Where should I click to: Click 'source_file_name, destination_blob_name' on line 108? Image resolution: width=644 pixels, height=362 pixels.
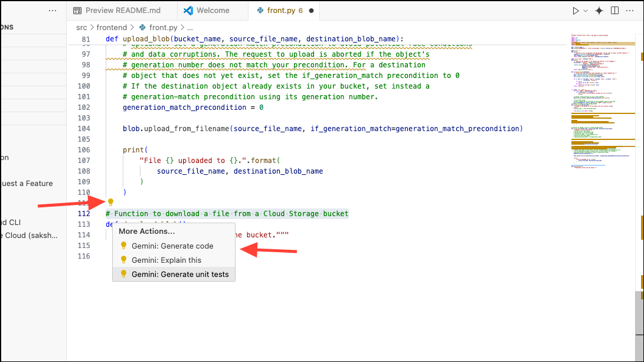(240, 171)
